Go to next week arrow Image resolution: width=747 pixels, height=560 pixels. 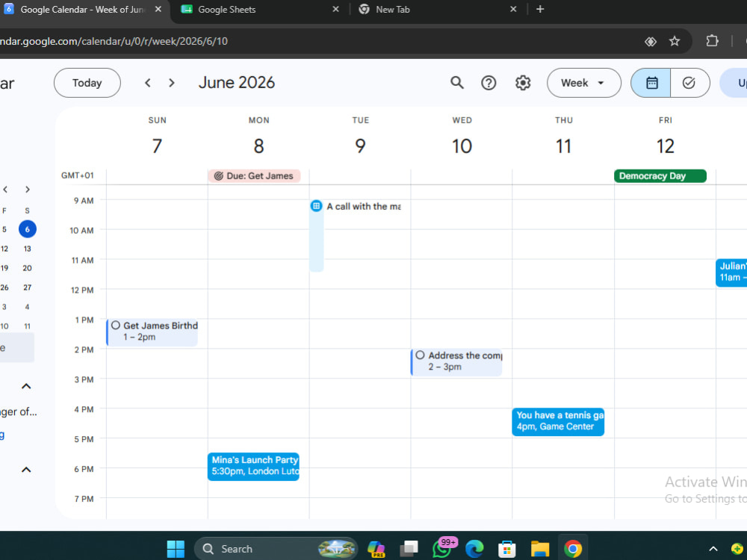172,83
